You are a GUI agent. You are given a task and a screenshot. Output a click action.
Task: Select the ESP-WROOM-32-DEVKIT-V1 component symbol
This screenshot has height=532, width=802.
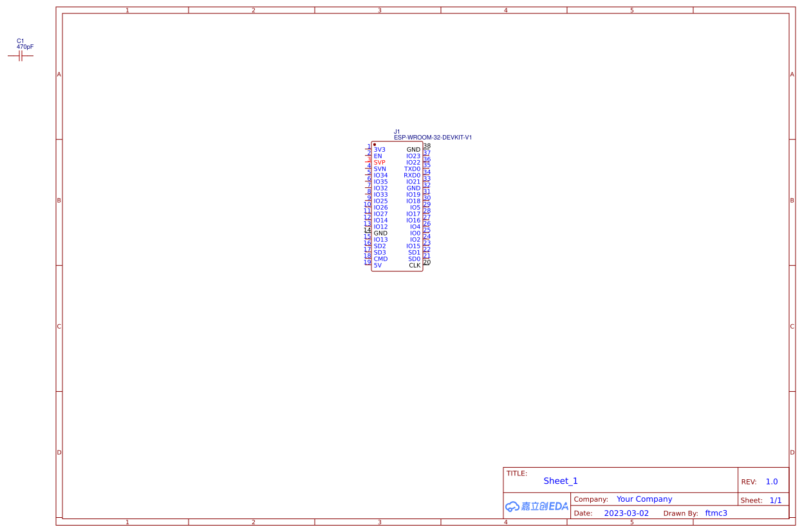tap(396, 206)
